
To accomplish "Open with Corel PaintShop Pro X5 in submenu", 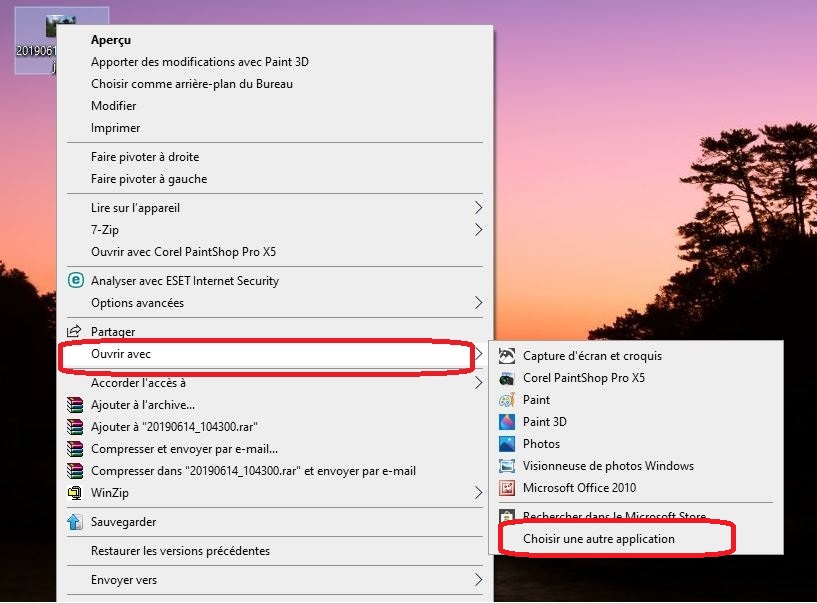I will point(636,378).
